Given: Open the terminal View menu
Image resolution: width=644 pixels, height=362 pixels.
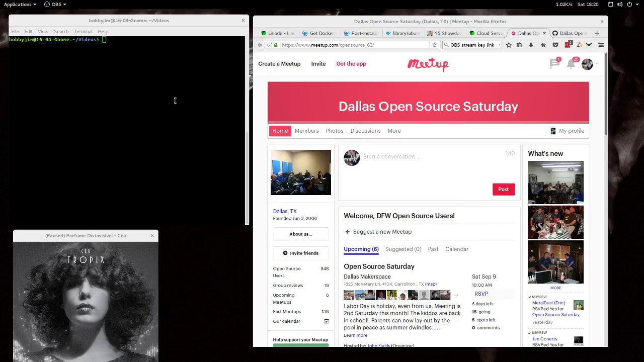Looking at the screenshot, I should point(43,31).
